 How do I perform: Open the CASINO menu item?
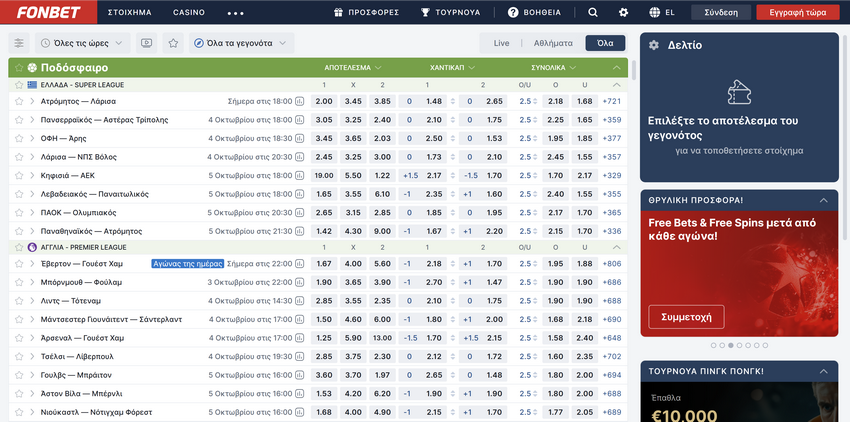[189, 13]
